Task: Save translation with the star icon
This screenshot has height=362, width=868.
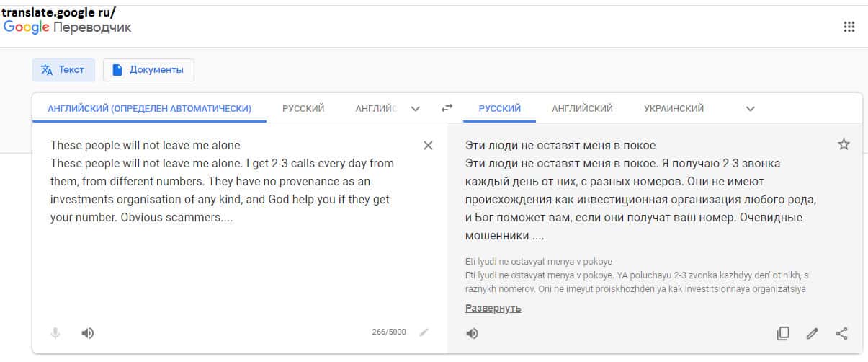Action: (844, 144)
